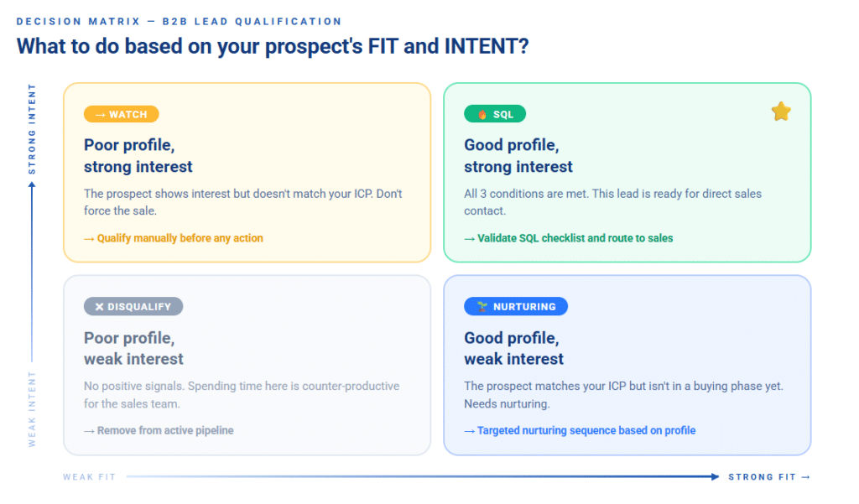This screenshot has height=504, width=859.
Task: Select the NURTURING blue badge
Action: 515,307
